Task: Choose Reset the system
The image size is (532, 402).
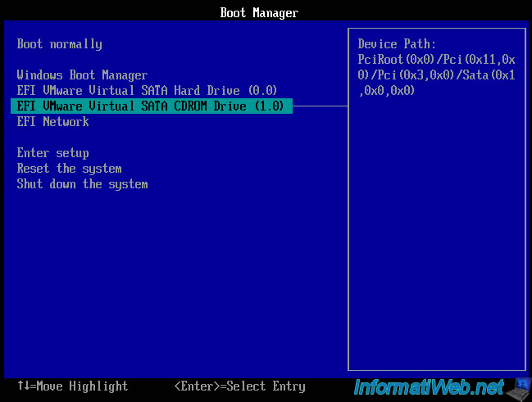Action: [69, 169]
